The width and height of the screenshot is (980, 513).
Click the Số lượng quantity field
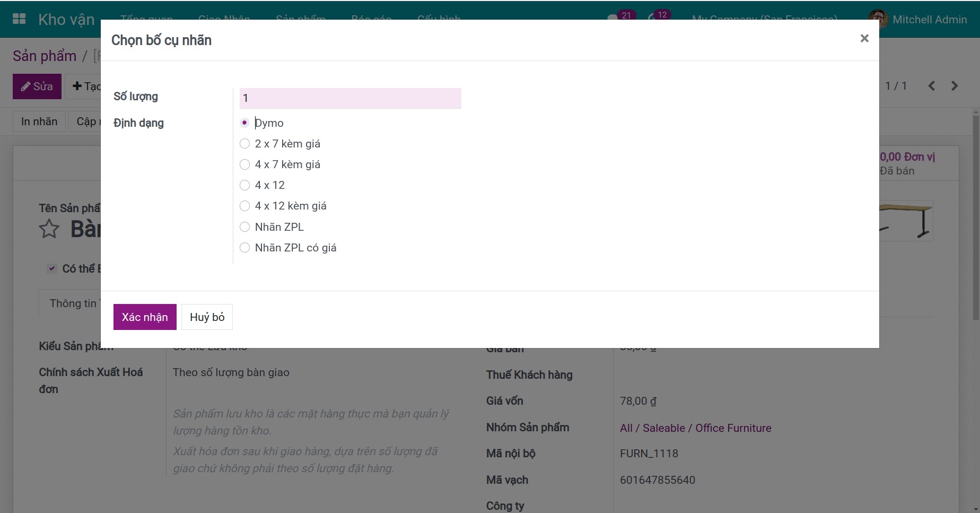click(350, 98)
